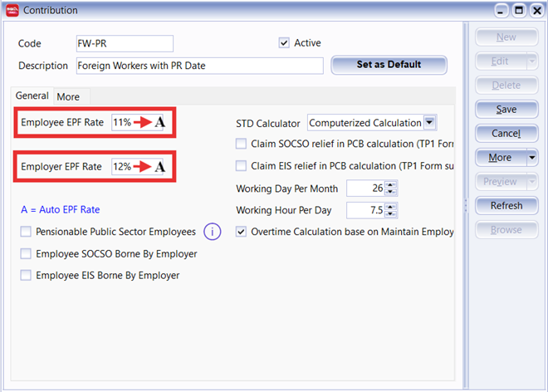The width and height of the screenshot is (548, 392).
Task: Enable Claim EIS relief in PCB calculation
Action: 242,165
